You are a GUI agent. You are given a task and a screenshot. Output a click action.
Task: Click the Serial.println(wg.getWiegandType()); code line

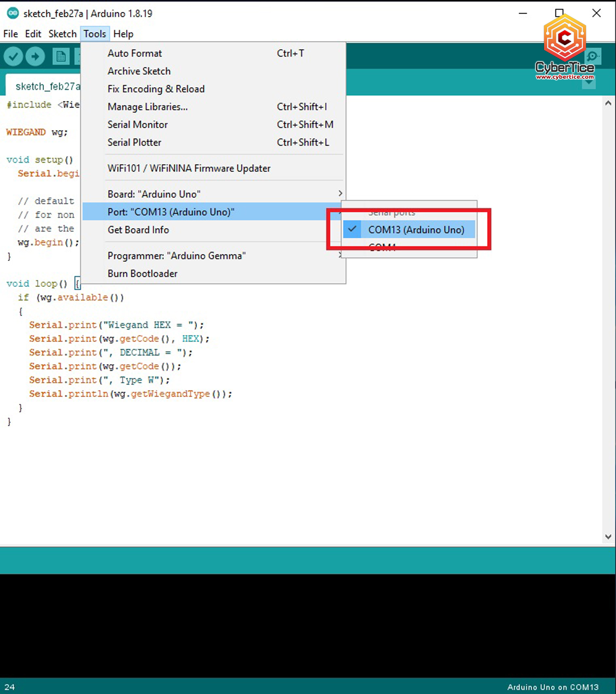click(x=130, y=394)
